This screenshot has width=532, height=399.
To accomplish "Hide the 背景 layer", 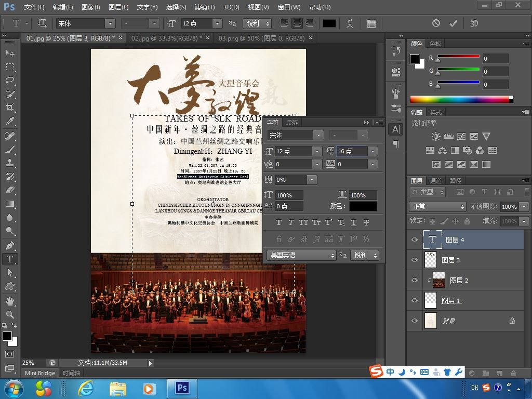I will [x=415, y=321].
